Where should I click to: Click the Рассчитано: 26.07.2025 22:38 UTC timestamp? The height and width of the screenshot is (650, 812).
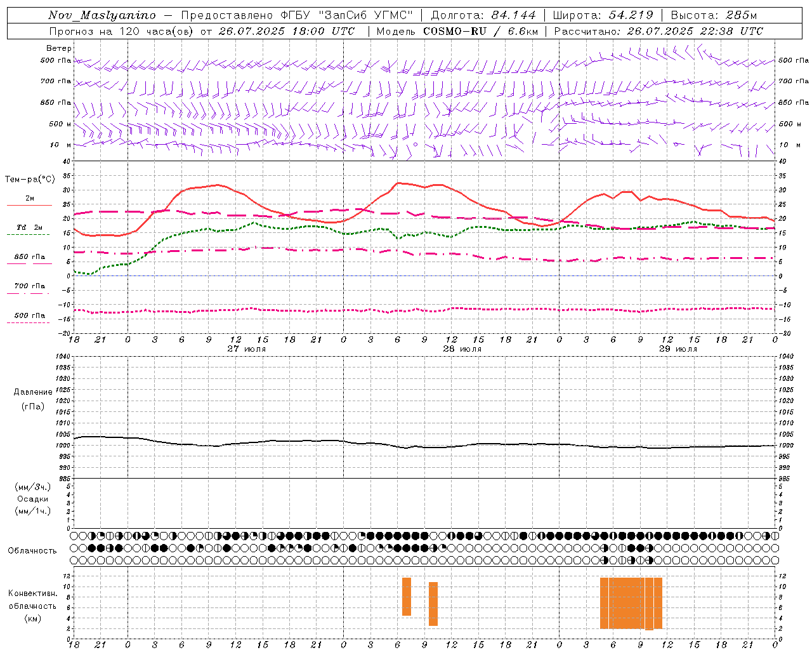(x=658, y=31)
